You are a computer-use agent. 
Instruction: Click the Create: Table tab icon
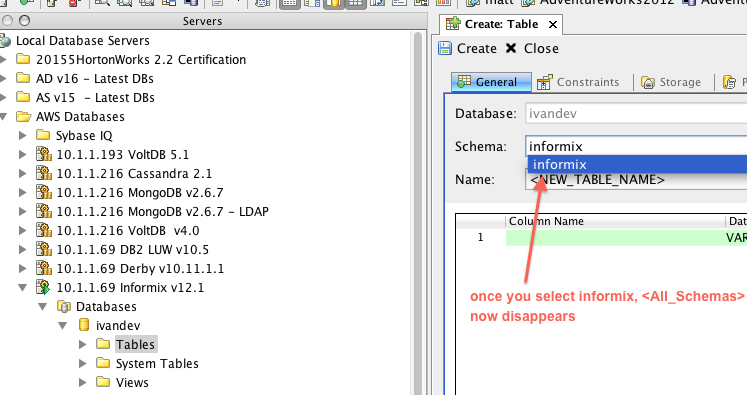(453, 24)
